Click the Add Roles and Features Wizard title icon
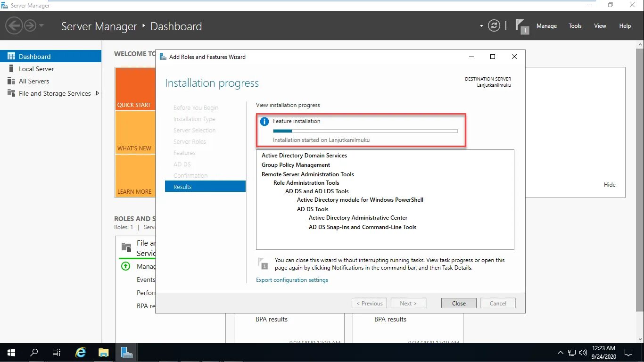 (x=163, y=57)
